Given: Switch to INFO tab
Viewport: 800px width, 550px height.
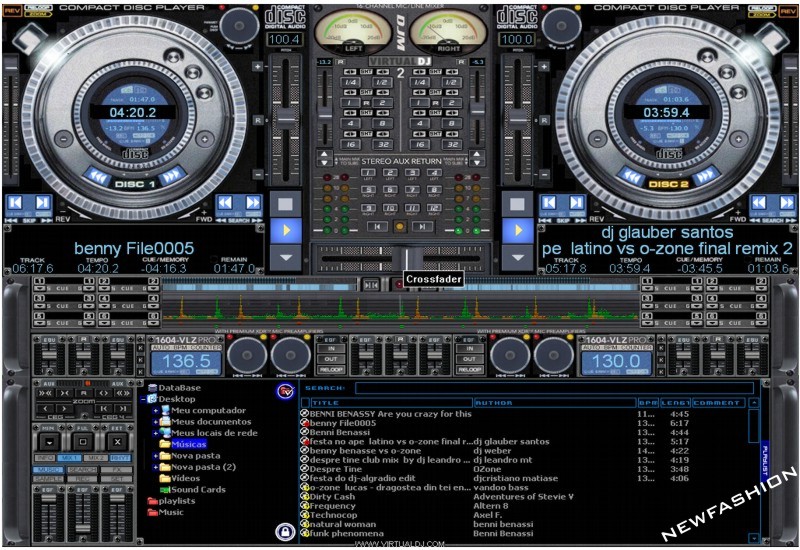Looking at the screenshot, I should coord(45,458).
